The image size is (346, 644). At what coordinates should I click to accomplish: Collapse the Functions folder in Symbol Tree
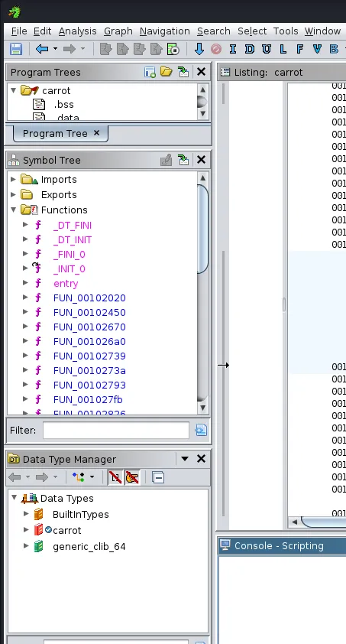(14, 210)
